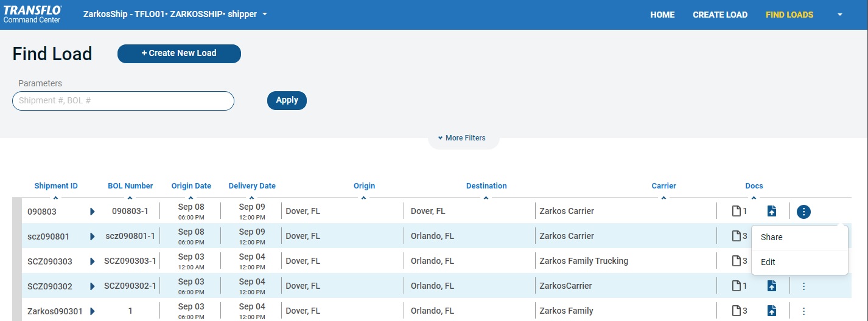Expand the More Filters section

462,138
